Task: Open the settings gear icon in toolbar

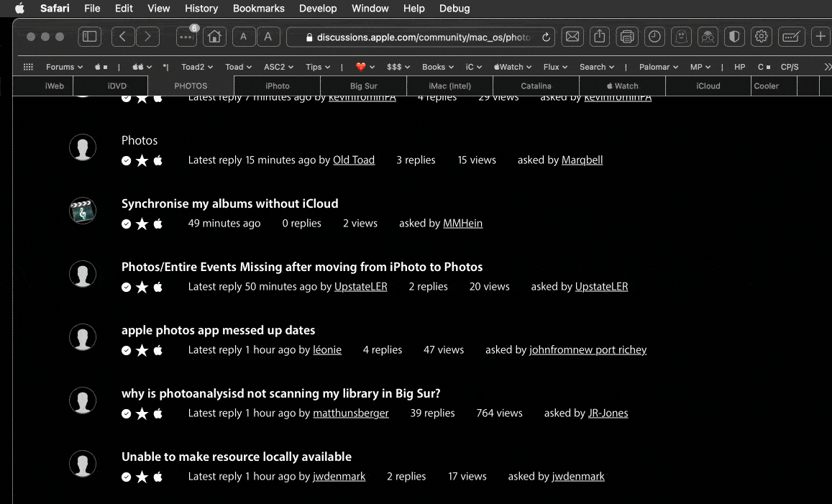Action: point(762,37)
